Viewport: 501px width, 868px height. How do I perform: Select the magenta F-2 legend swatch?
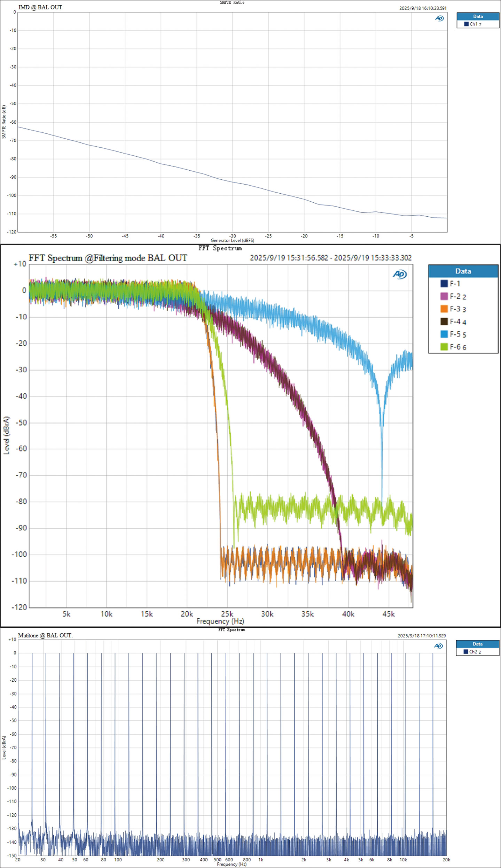click(x=444, y=296)
